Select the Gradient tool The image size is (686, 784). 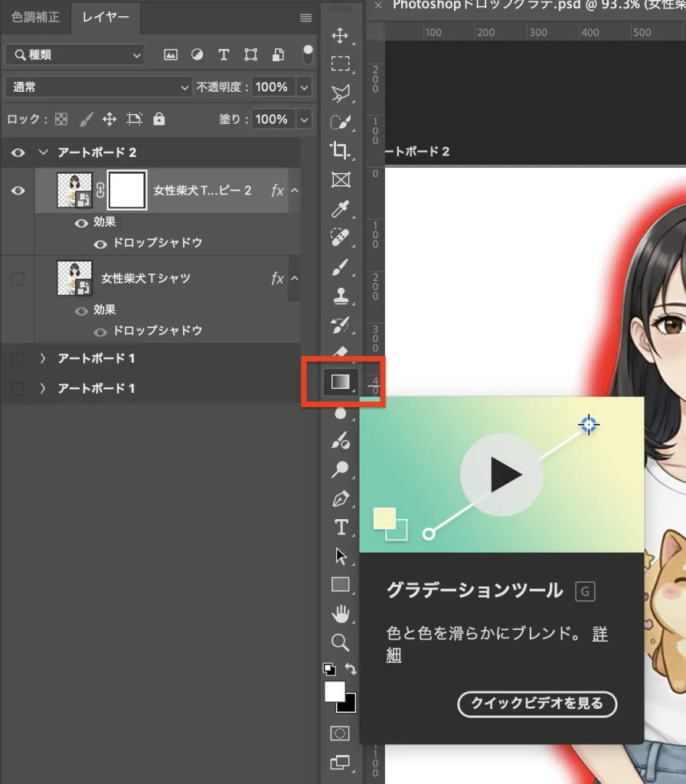340,381
